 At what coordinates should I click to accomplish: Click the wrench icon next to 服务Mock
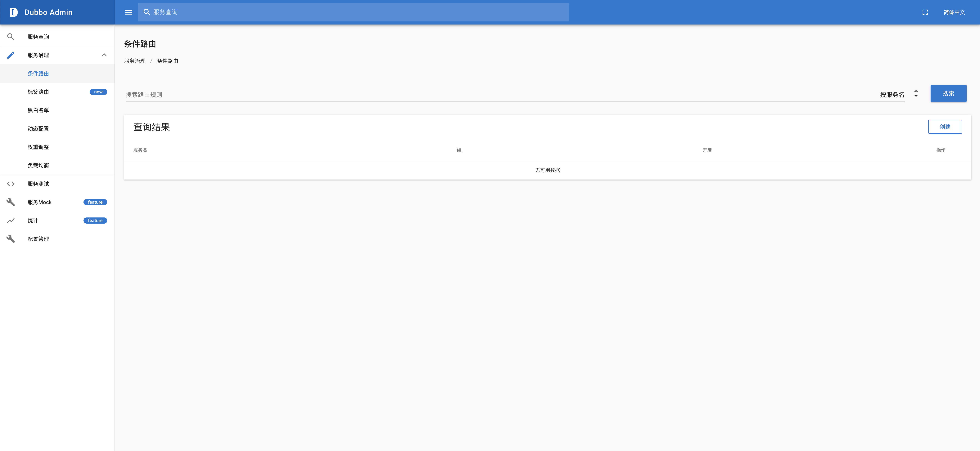(x=11, y=202)
